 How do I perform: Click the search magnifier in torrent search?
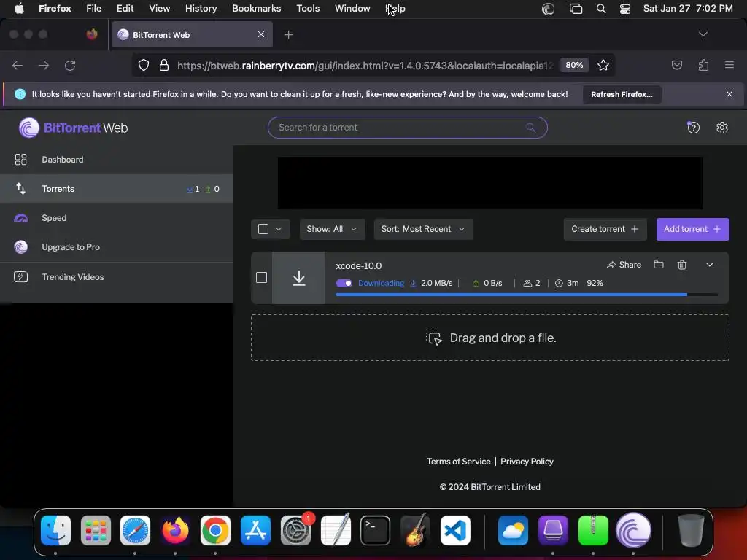tap(531, 128)
